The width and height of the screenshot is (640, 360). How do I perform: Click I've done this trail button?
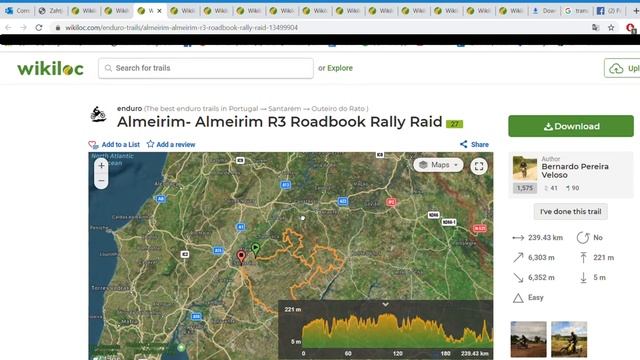point(570,211)
